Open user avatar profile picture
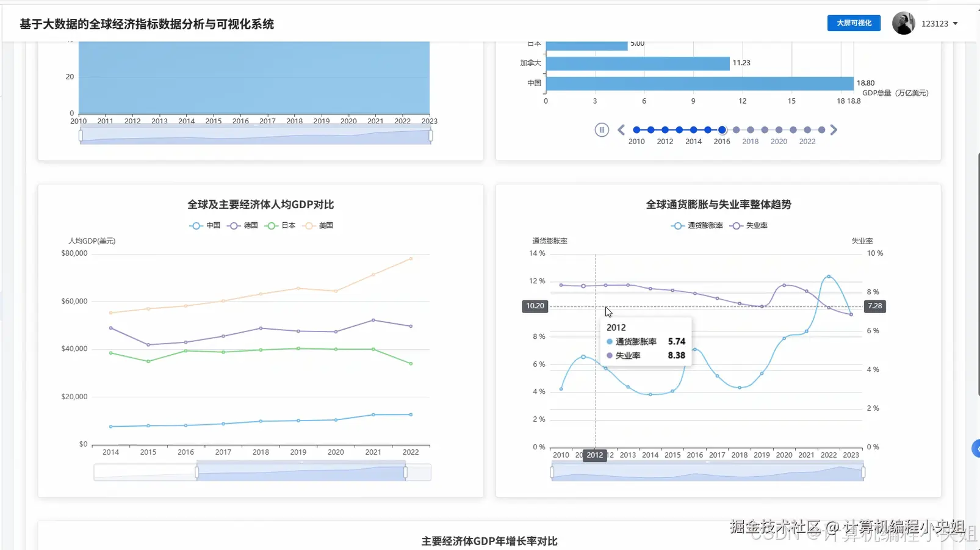This screenshot has width=980, height=550. [x=903, y=23]
